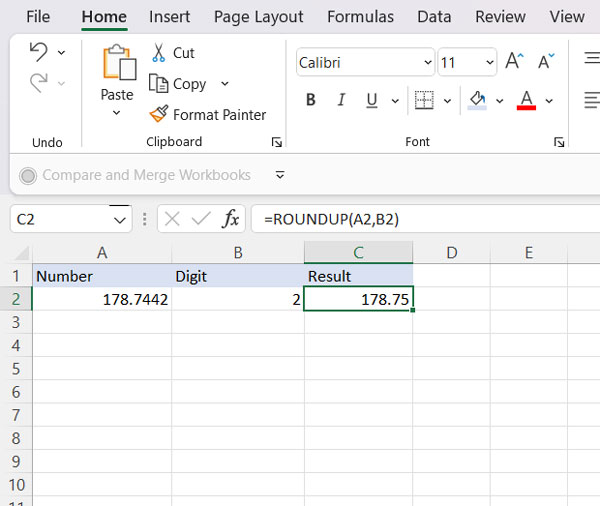Click the Paste label
The width and height of the screenshot is (600, 506).
coord(117,95)
